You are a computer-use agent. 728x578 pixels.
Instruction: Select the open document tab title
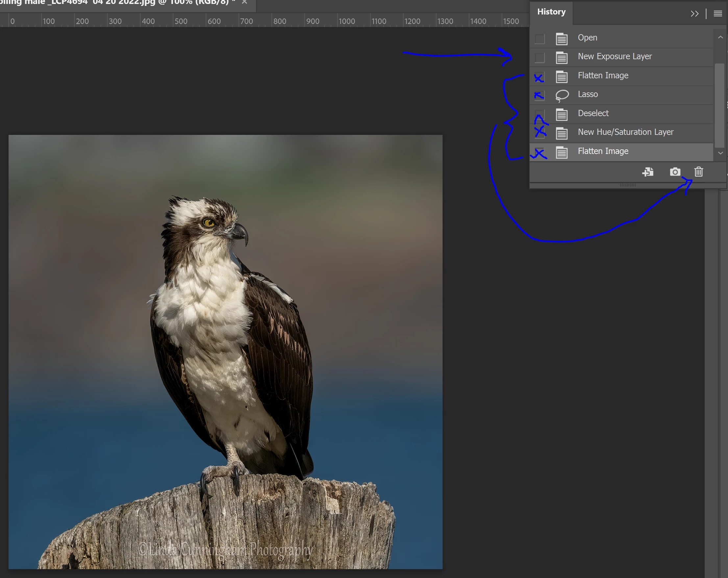(x=115, y=3)
